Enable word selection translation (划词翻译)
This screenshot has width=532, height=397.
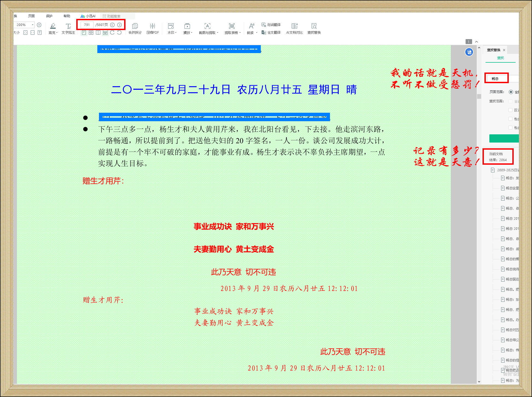coord(271,25)
